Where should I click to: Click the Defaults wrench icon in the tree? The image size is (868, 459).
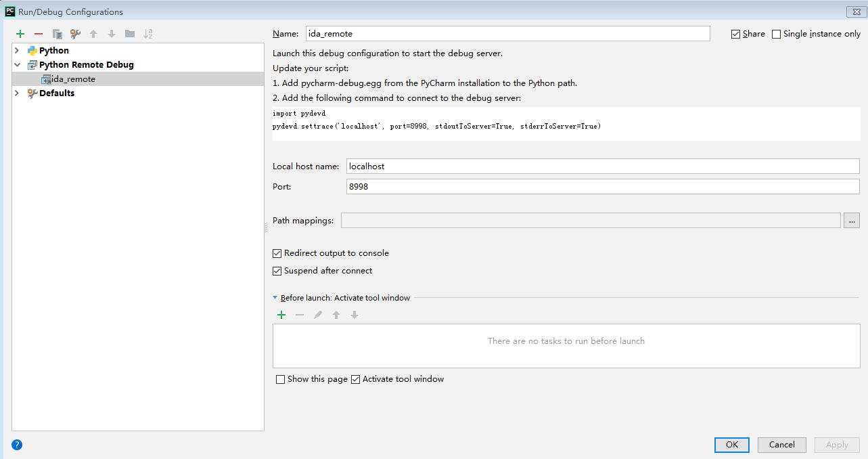point(32,93)
